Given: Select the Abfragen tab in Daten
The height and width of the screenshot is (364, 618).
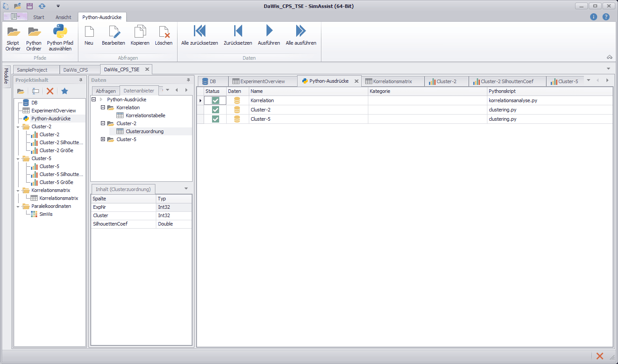Looking at the screenshot, I should (106, 91).
